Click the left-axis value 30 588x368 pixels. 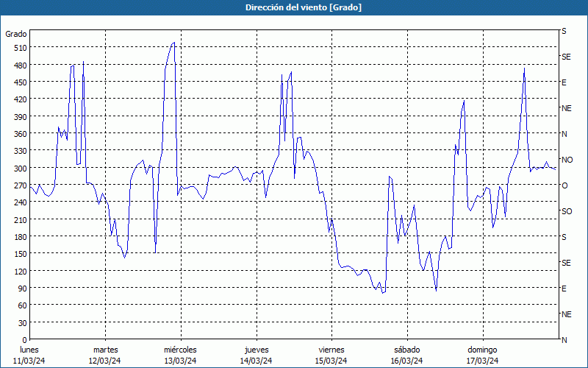(x=23, y=323)
